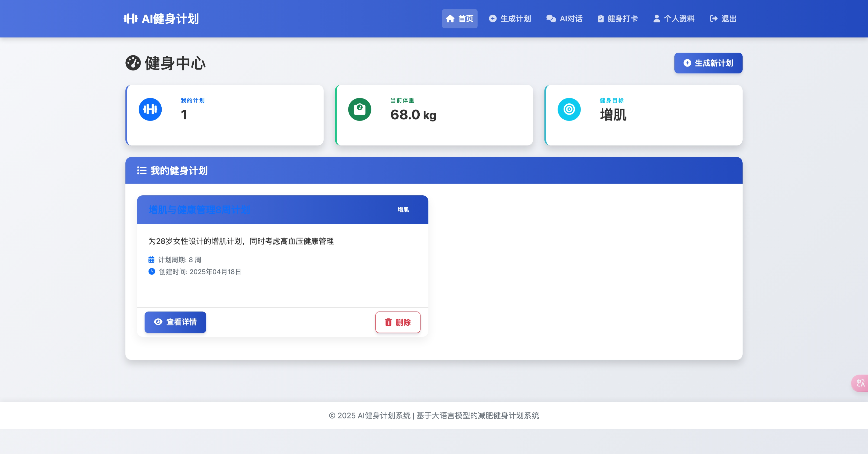Image resolution: width=868 pixels, height=454 pixels.
Task: Click the pink translate floating icon
Action: click(860, 383)
